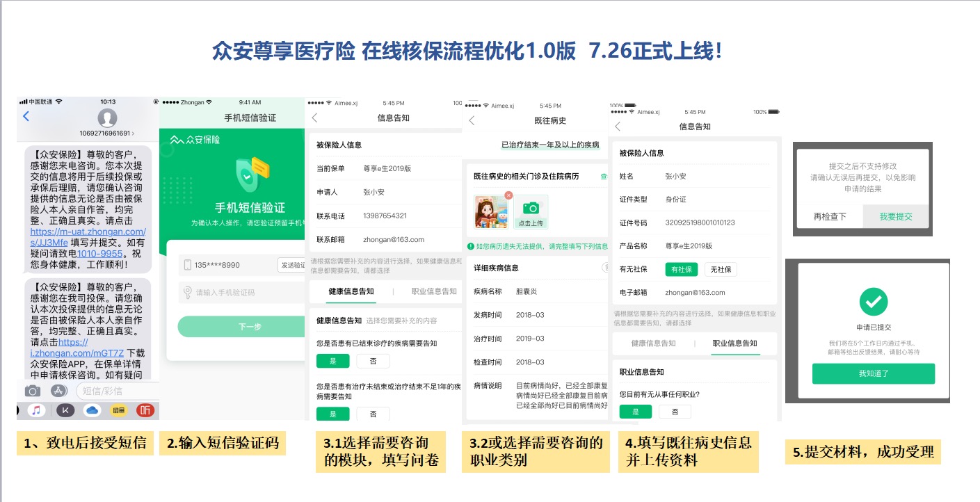
Task: Open the m-uat.zhongan.com link in SMS
Action: click(x=88, y=232)
